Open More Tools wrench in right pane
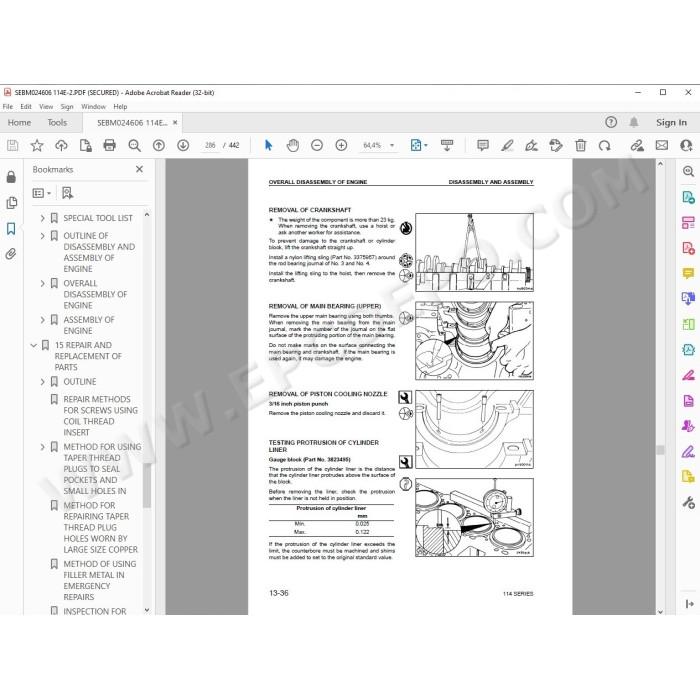This screenshot has height=700, width=700. pos(688,503)
